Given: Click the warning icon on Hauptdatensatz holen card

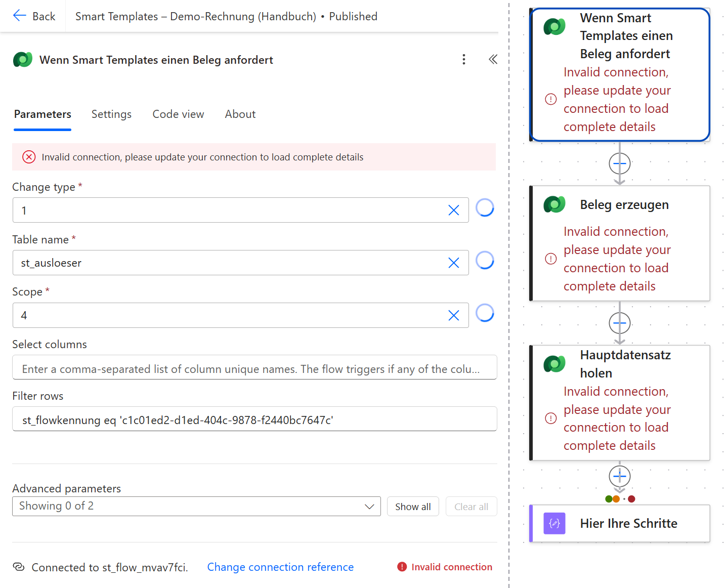Looking at the screenshot, I should 551,418.
